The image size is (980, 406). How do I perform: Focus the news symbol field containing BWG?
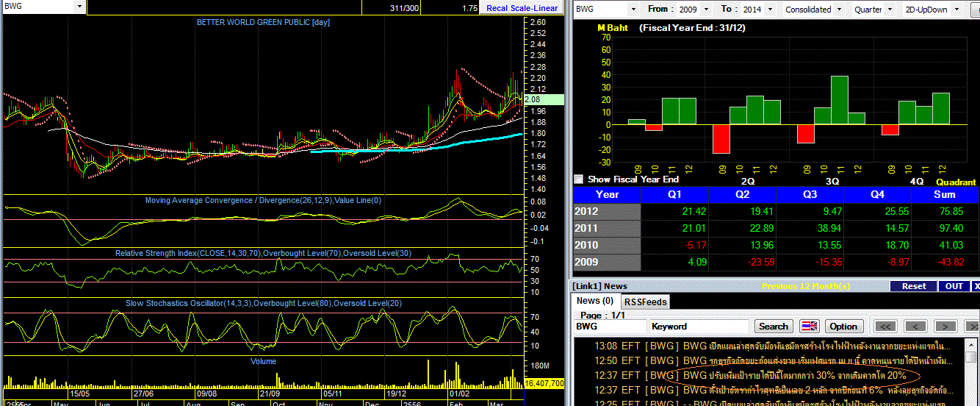coord(610,326)
